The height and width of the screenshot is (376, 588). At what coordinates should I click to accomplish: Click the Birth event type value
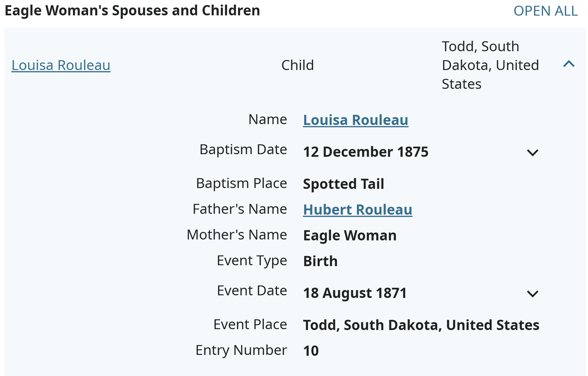pos(320,261)
